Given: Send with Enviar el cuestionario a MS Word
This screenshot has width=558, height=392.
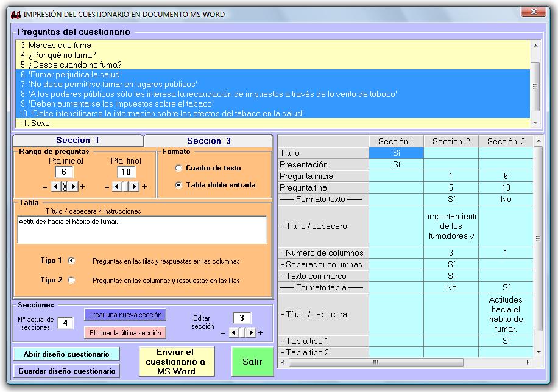Looking at the screenshot, I should (177, 362).
